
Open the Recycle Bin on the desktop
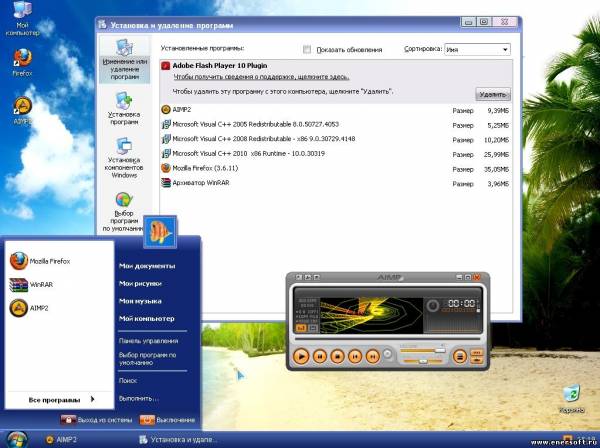572,399
